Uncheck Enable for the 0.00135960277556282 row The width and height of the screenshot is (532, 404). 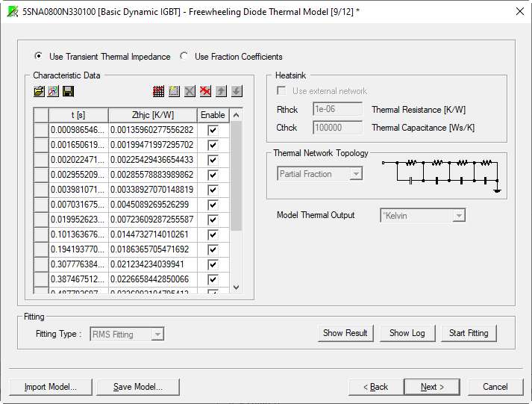[213, 130]
